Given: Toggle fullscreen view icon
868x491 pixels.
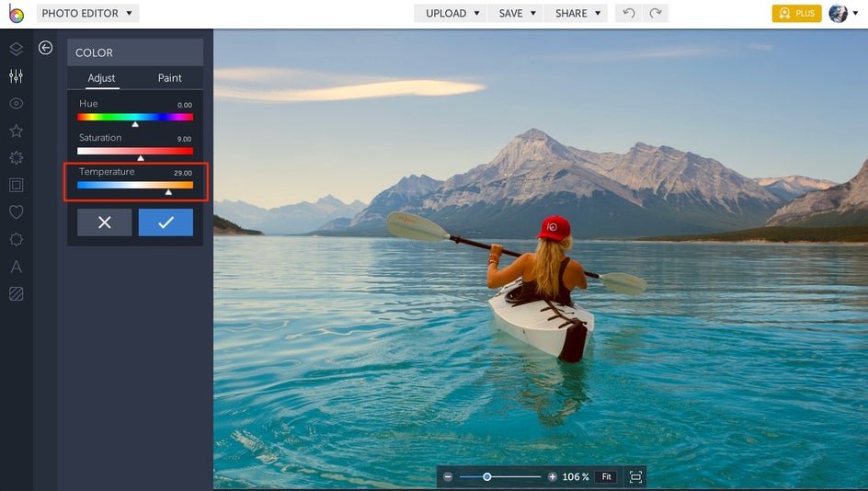Looking at the screenshot, I should tap(635, 476).
